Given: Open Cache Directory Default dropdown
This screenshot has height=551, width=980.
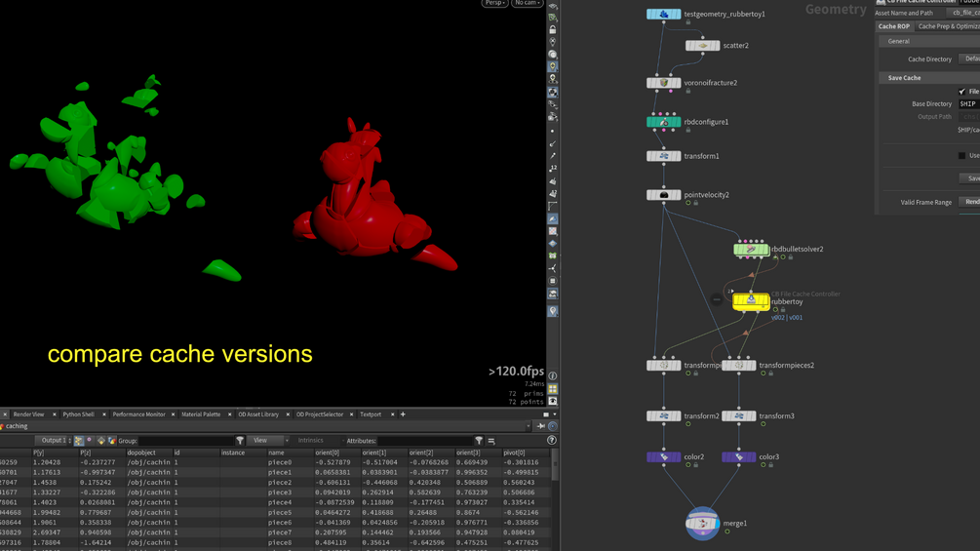Looking at the screenshot, I should pyautogui.click(x=969, y=59).
